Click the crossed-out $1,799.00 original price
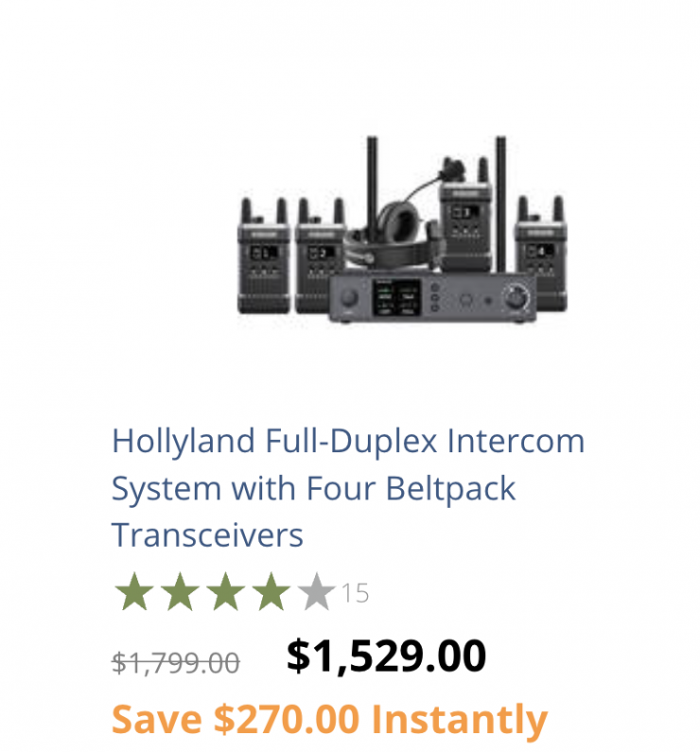Image resolution: width=700 pixels, height=752 pixels. (x=176, y=662)
